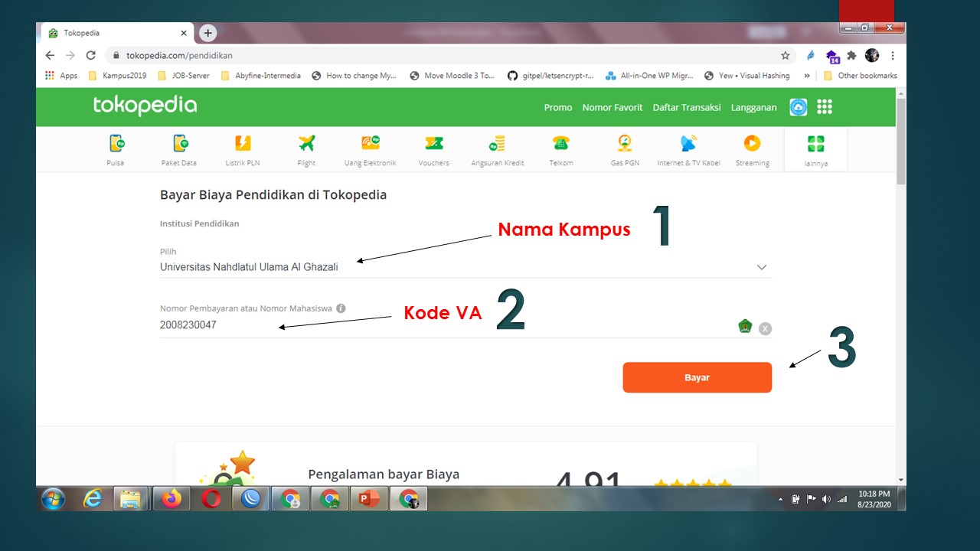Select the Paket Data icon

(179, 144)
